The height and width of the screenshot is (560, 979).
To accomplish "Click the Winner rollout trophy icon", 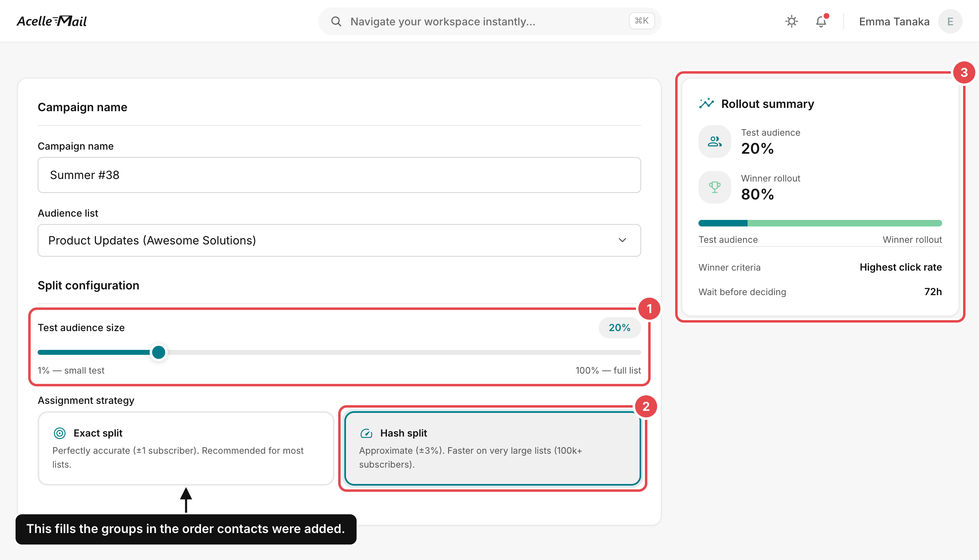I will [714, 187].
